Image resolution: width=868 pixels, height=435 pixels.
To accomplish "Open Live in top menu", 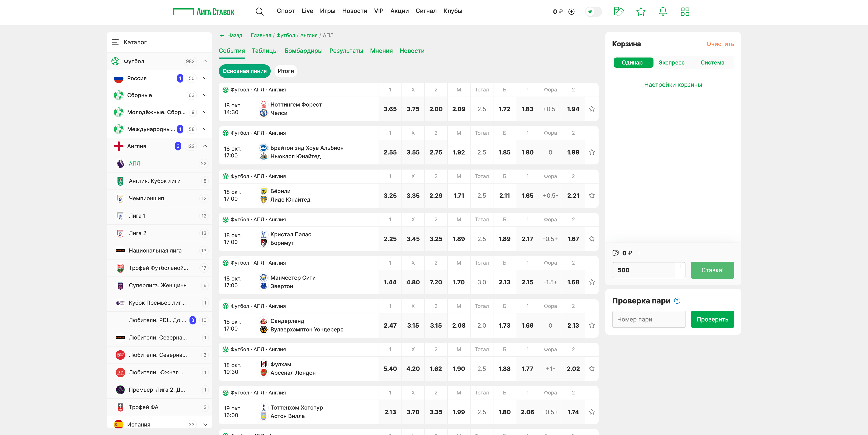I will (307, 11).
